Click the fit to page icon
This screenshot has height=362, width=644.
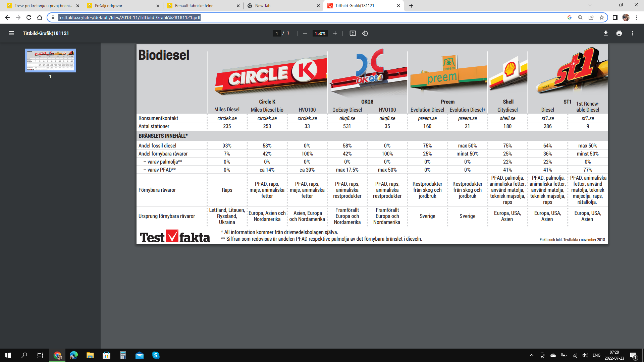point(353,33)
